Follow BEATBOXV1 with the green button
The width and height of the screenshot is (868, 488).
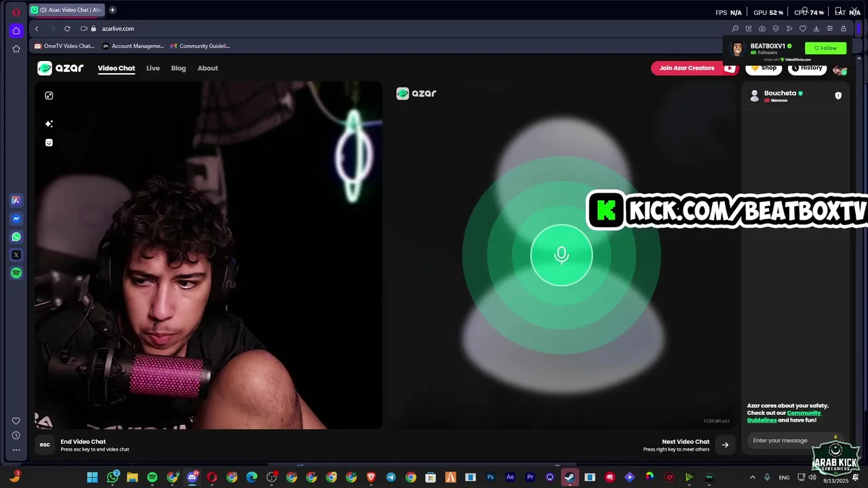(x=825, y=48)
